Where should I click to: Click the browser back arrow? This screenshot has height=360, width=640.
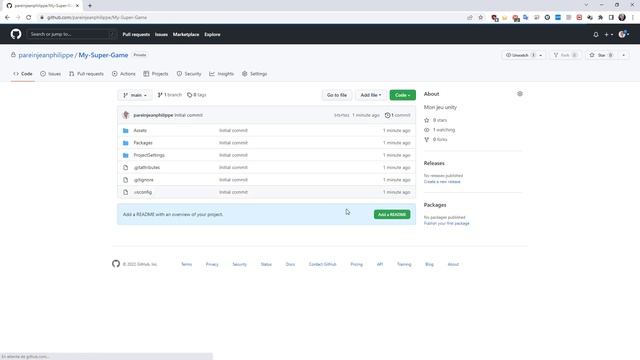[7, 18]
